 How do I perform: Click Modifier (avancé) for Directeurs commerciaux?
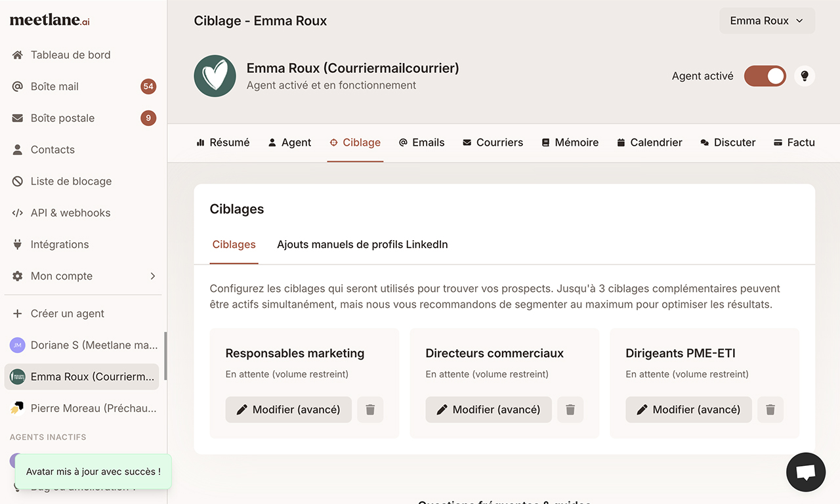click(x=488, y=409)
